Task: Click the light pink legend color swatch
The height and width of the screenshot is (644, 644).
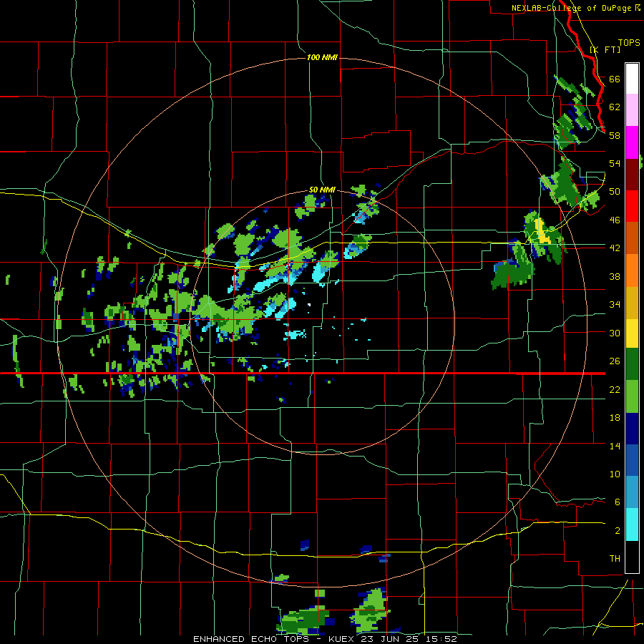Action: [632, 110]
